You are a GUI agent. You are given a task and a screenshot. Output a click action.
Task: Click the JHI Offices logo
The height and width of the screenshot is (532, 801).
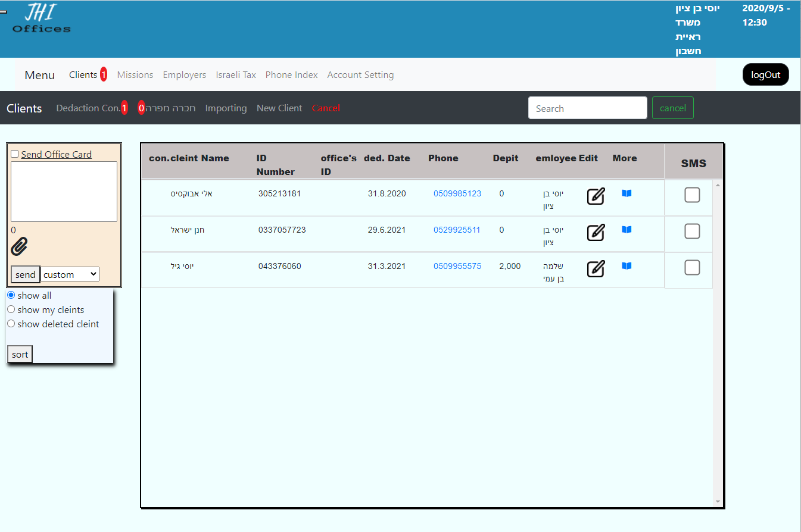(41, 18)
